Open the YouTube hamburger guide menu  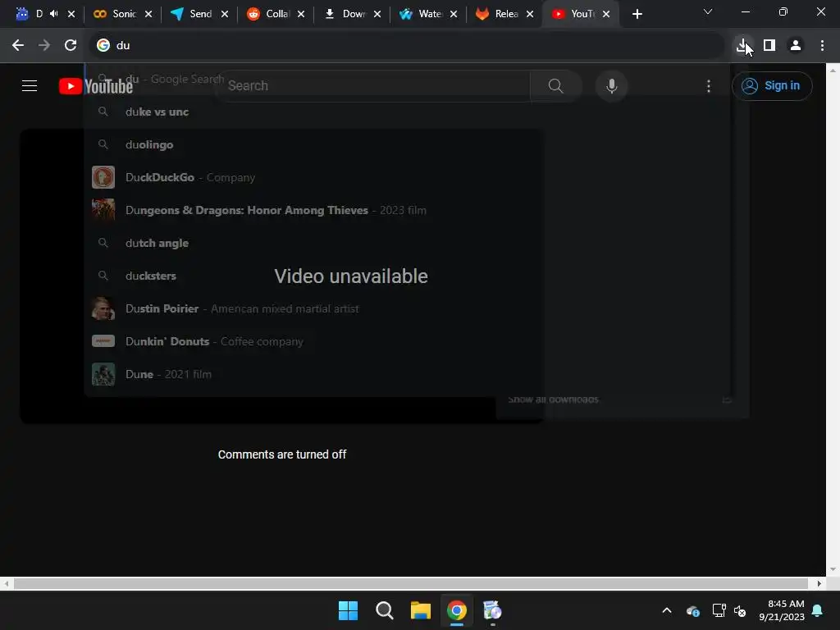coord(30,85)
